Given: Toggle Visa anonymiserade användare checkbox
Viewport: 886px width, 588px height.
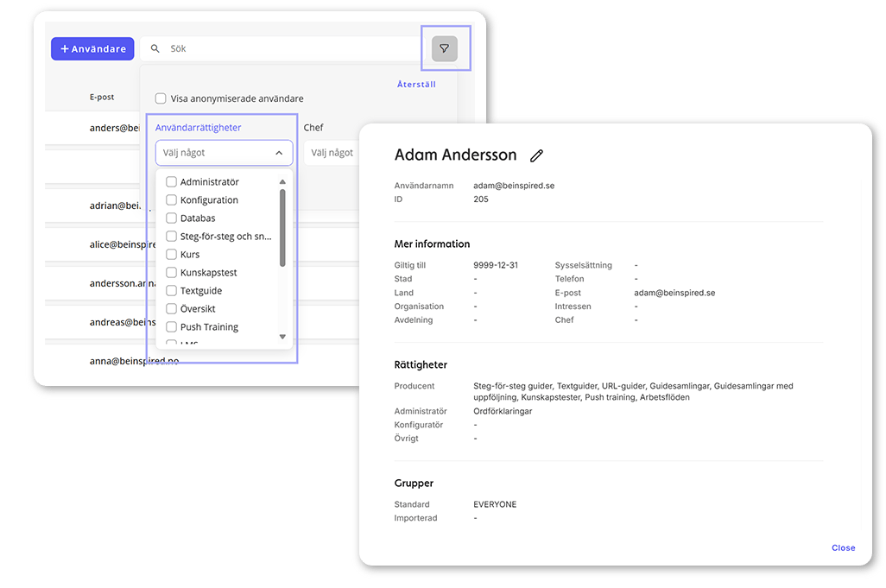Looking at the screenshot, I should pyautogui.click(x=161, y=98).
